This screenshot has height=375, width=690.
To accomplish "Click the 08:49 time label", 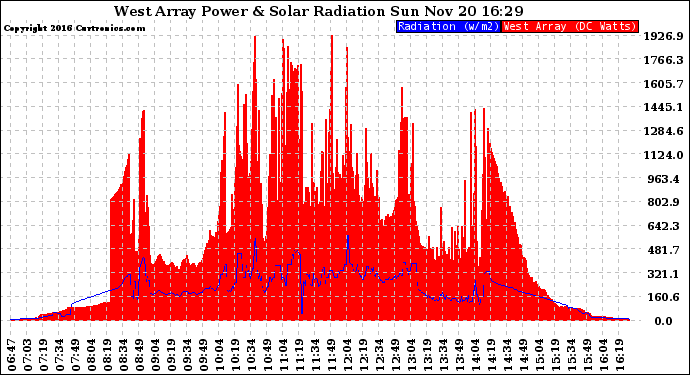I will (139, 355).
